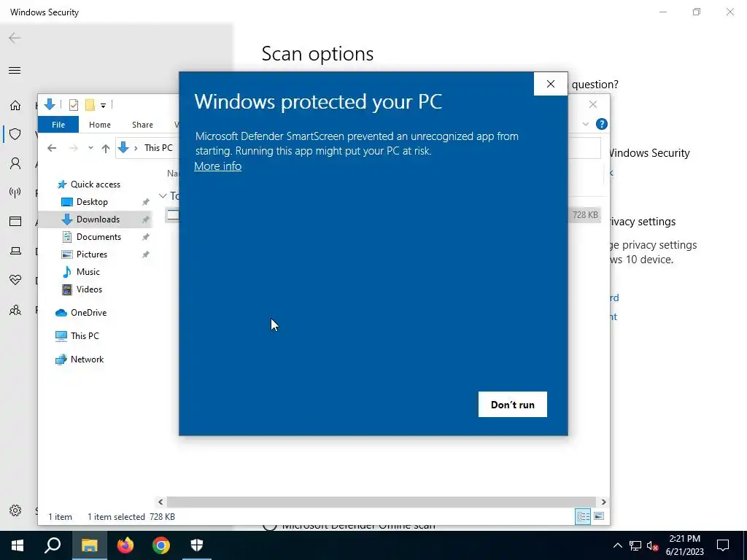747x560 pixels.
Task: Show hidden icons in system tray
Action: point(617,545)
